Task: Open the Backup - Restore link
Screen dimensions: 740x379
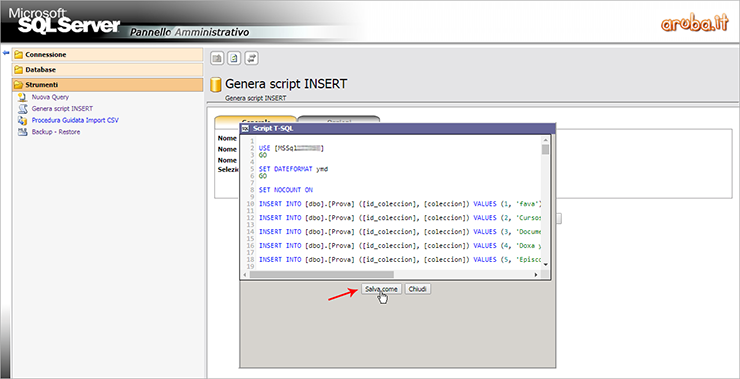Action: click(x=56, y=132)
